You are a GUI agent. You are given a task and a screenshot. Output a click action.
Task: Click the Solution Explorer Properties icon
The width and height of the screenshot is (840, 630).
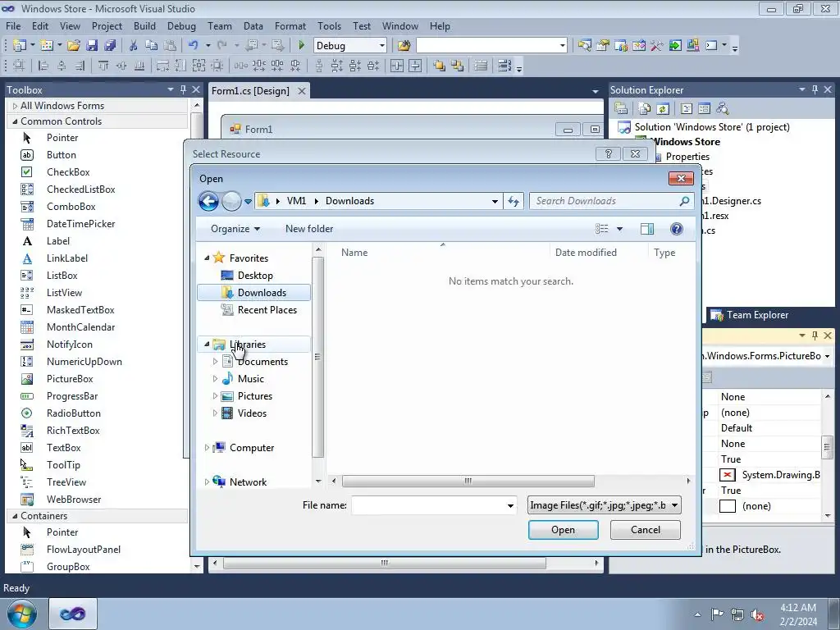pos(622,109)
